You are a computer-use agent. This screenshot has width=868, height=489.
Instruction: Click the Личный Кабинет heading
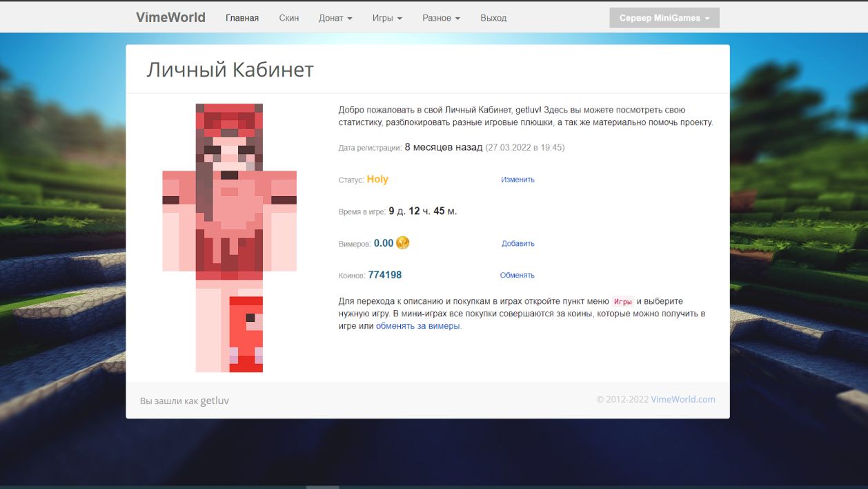pos(230,69)
